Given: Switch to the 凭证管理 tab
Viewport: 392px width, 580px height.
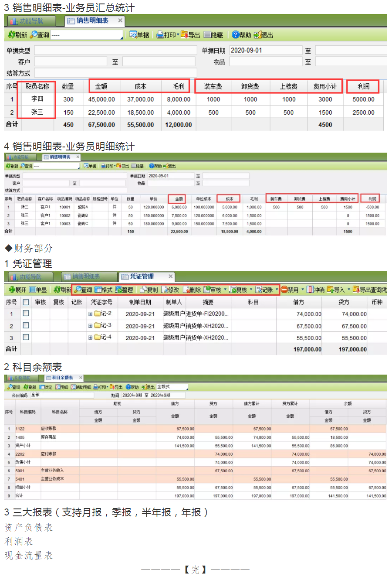Looking at the screenshot, I should click(142, 276).
